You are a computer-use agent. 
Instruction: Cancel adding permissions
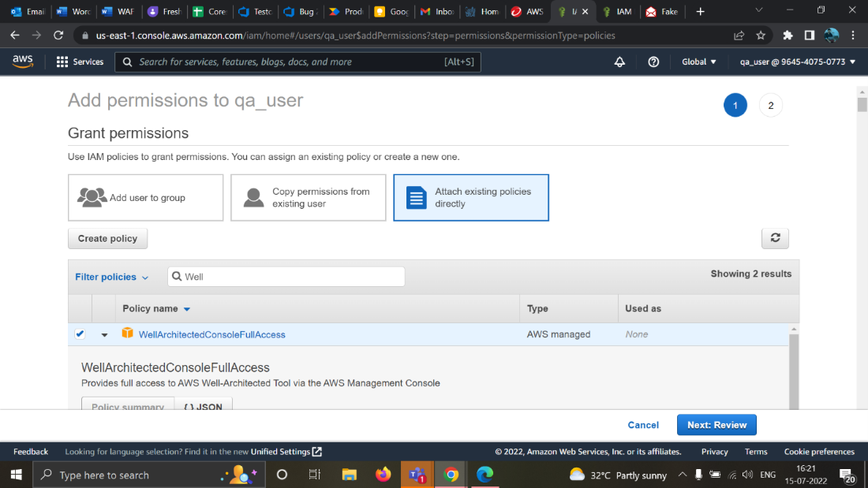(642, 425)
